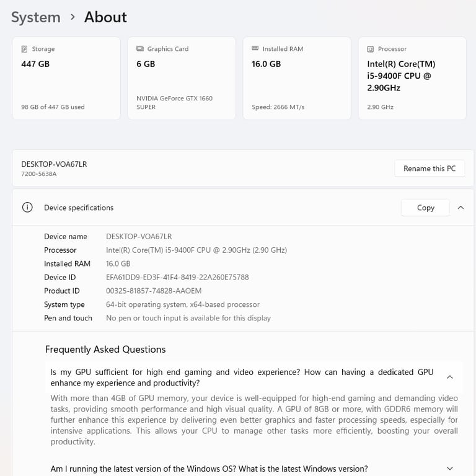Click the Frequently Asked Questions heading
This screenshot has height=476, width=476.
(105, 350)
